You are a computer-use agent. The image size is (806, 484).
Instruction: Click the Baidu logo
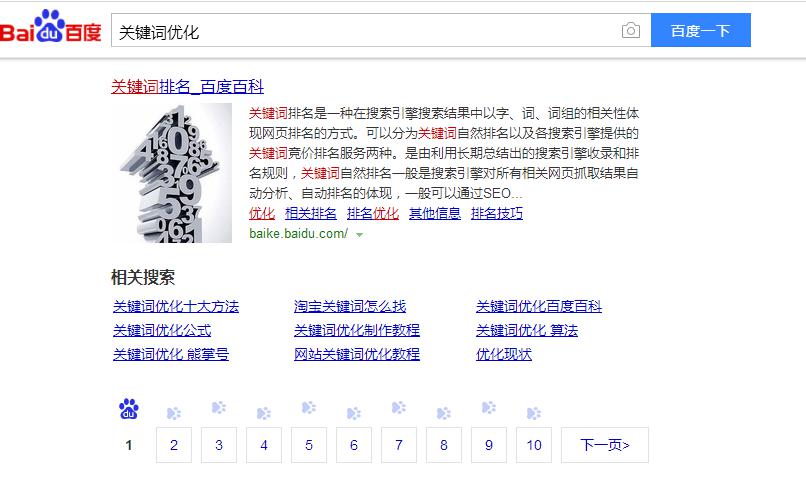coord(50,26)
